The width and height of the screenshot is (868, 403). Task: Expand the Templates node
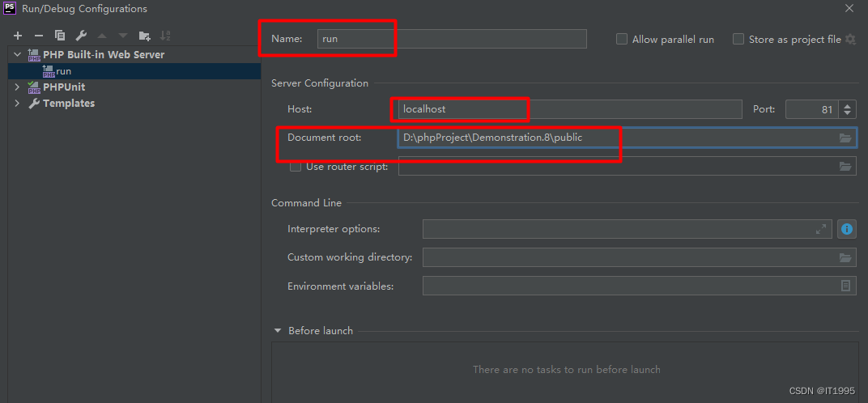pyautogui.click(x=17, y=103)
